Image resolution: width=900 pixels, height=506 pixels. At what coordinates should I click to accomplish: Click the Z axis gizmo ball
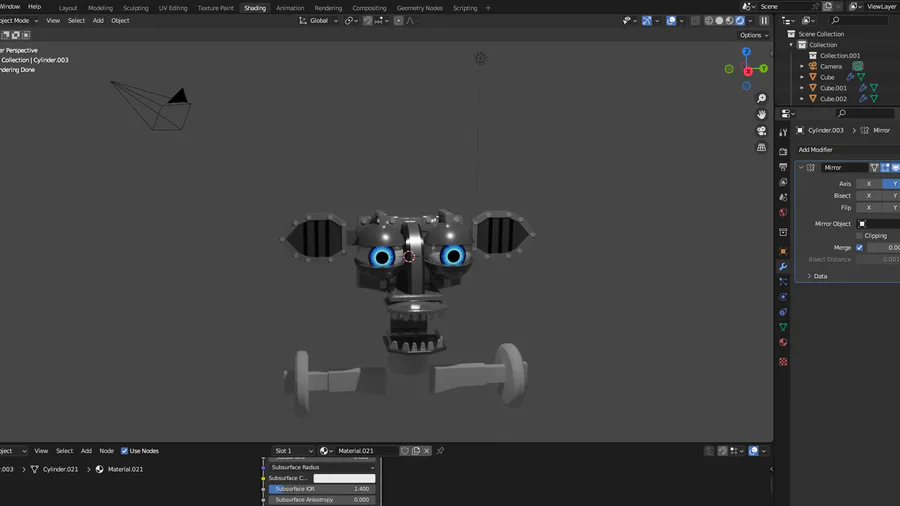pyautogui.click(x=746, y=52)
